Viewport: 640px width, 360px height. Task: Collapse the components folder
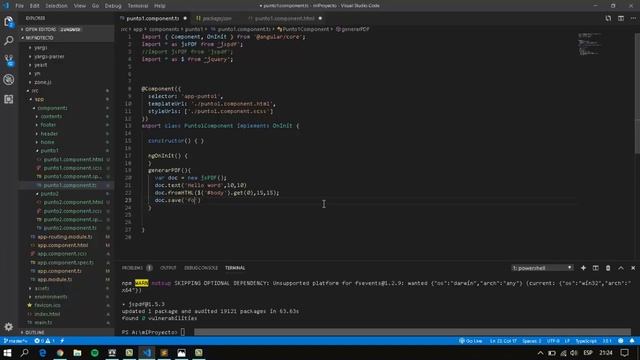[x=65, y=108]
